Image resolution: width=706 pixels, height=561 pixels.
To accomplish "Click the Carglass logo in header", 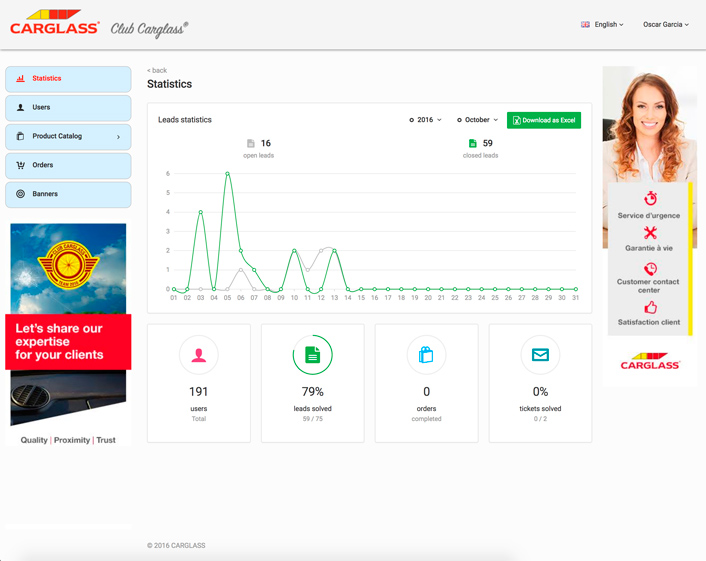I will pyautogui.click(x=55, y=24).
